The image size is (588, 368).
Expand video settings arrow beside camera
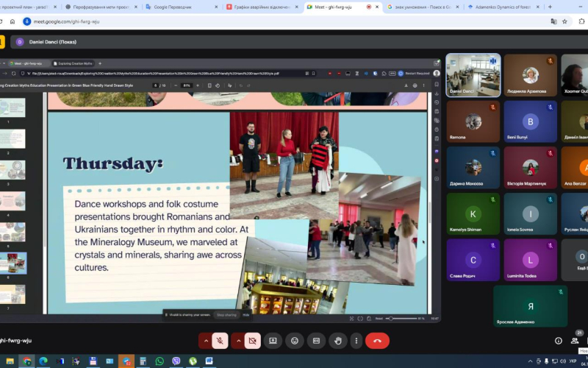coord(237,341)
